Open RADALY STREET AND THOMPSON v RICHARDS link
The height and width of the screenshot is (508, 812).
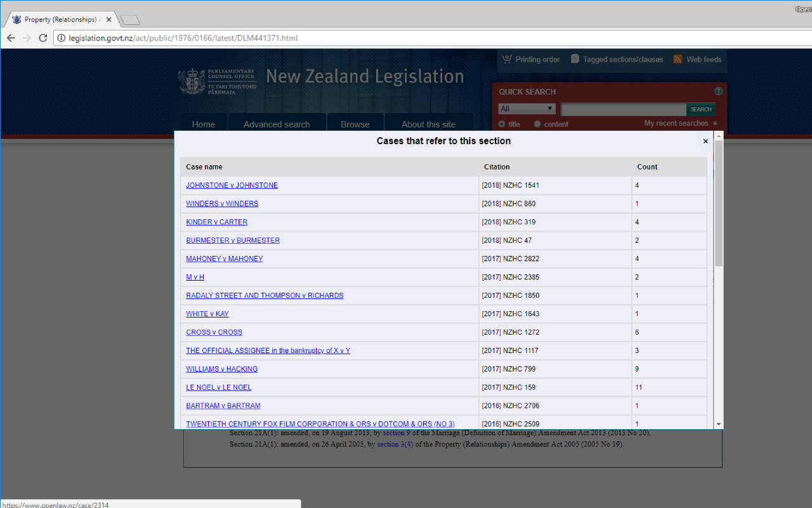pyautogui.click(x=265, y=296)
